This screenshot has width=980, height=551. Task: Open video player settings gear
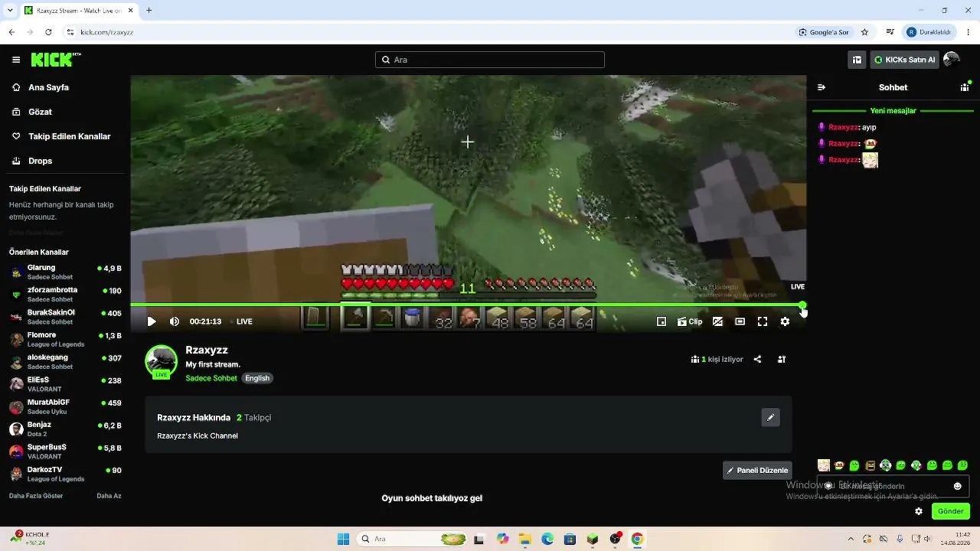coord(785,321)
